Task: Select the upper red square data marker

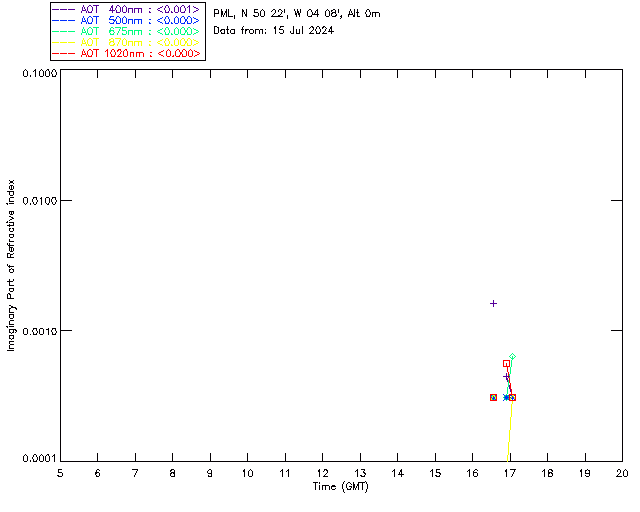Action: [x=506, y=364]
